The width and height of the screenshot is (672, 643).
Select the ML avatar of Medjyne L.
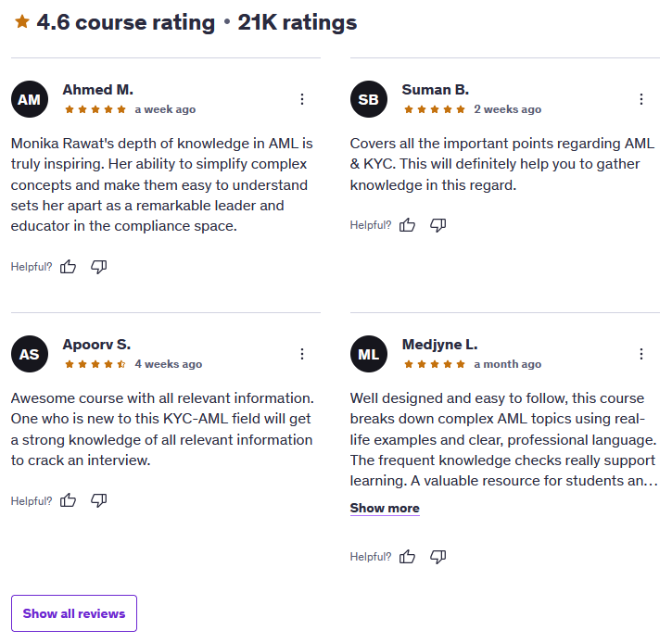click(x=369, y=354)
